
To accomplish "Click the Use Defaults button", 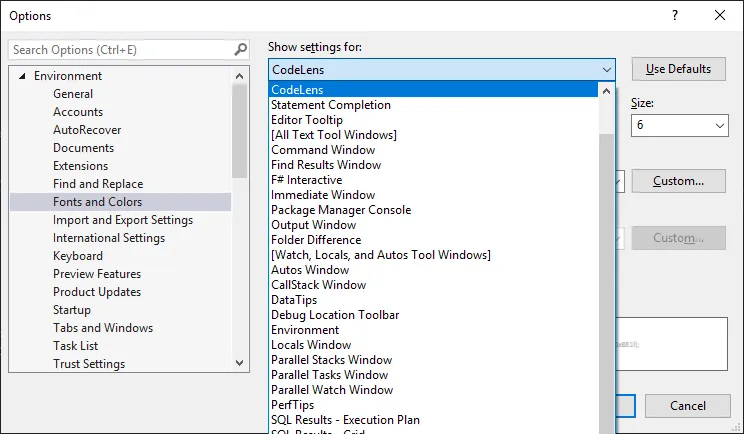I will [x=679, y=69].
